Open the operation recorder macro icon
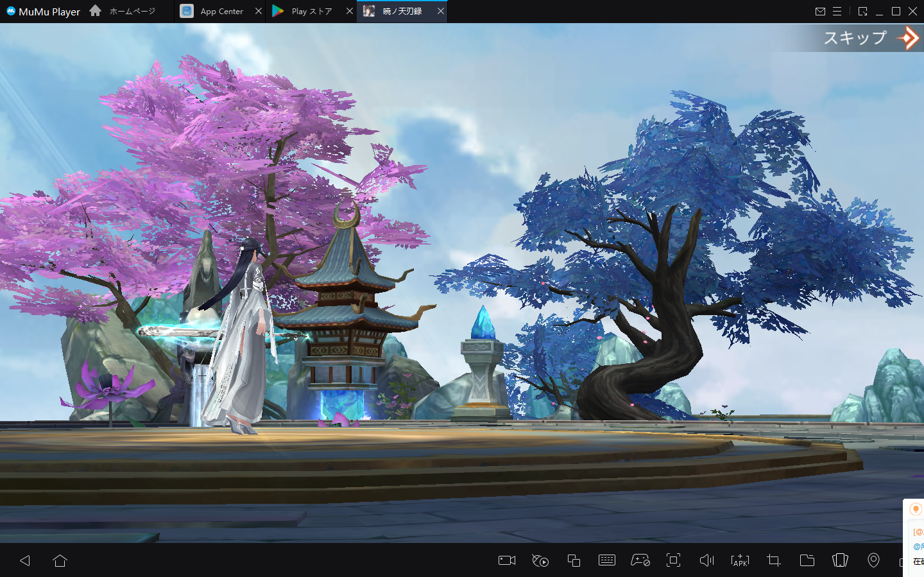 [x=540, y=560]
